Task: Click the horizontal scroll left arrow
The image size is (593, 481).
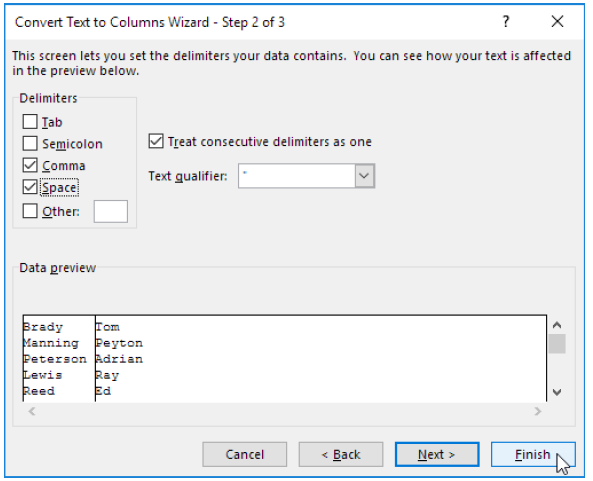Action: pyautogui.click(x=32, y=411)
